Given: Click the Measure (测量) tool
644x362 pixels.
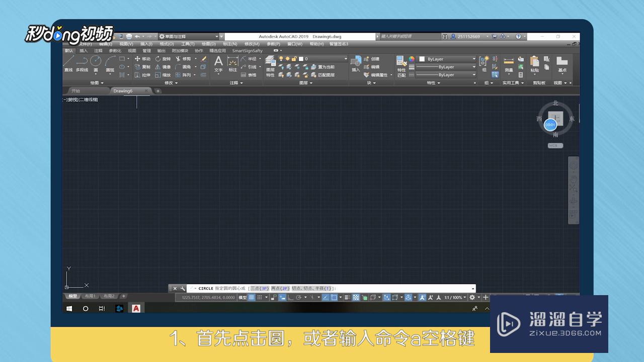Looking at the screenshot, I should [x=509, y=64].
